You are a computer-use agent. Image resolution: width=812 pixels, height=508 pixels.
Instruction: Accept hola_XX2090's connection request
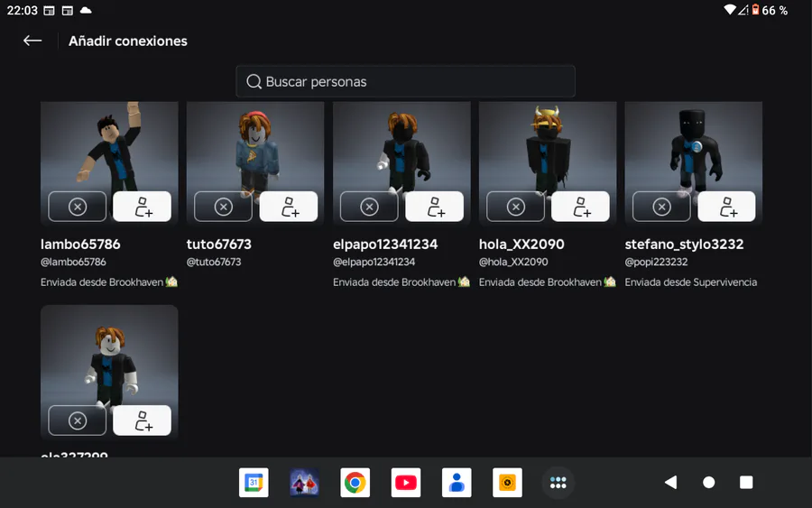(580, 207)
